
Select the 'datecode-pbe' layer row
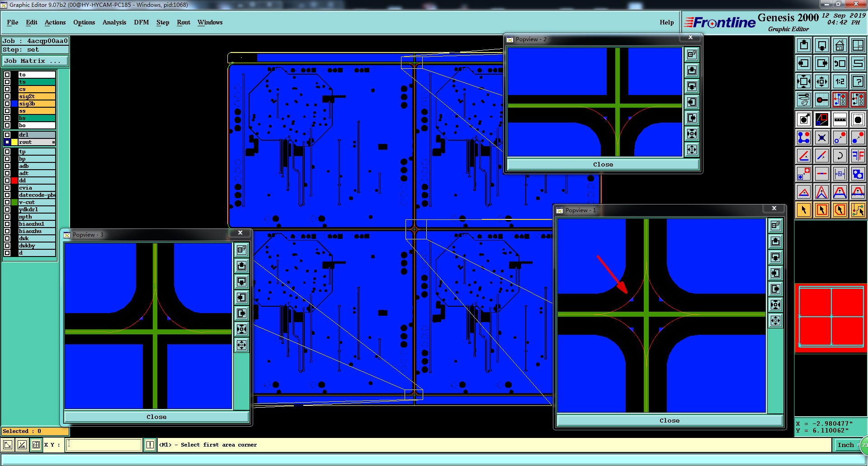tap(37, 195)
